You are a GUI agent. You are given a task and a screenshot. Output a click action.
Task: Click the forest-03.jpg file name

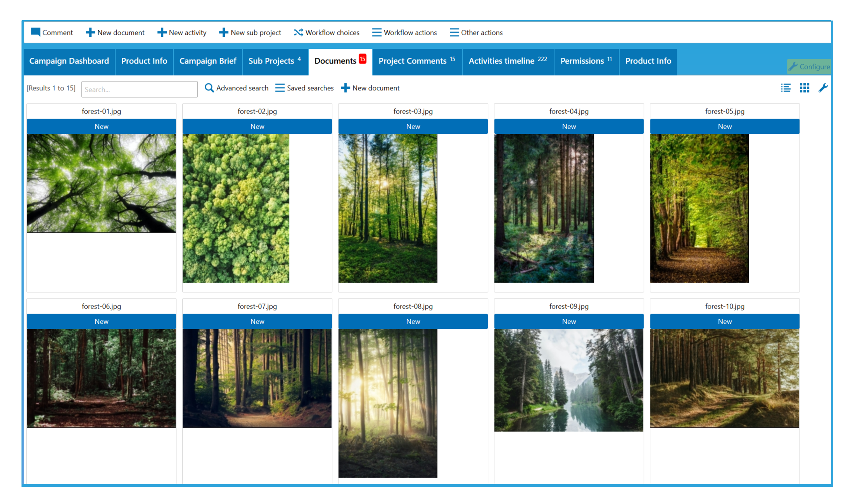pyautogui.click(x=413, y=111)
